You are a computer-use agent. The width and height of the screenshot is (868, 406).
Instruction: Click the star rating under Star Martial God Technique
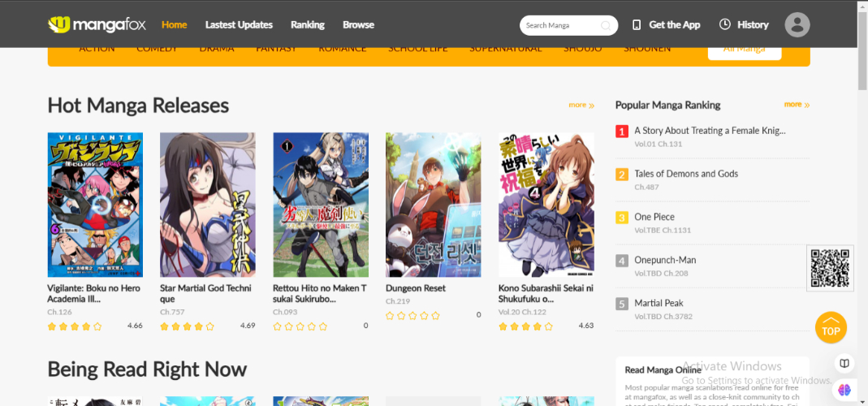click(188, 326)
